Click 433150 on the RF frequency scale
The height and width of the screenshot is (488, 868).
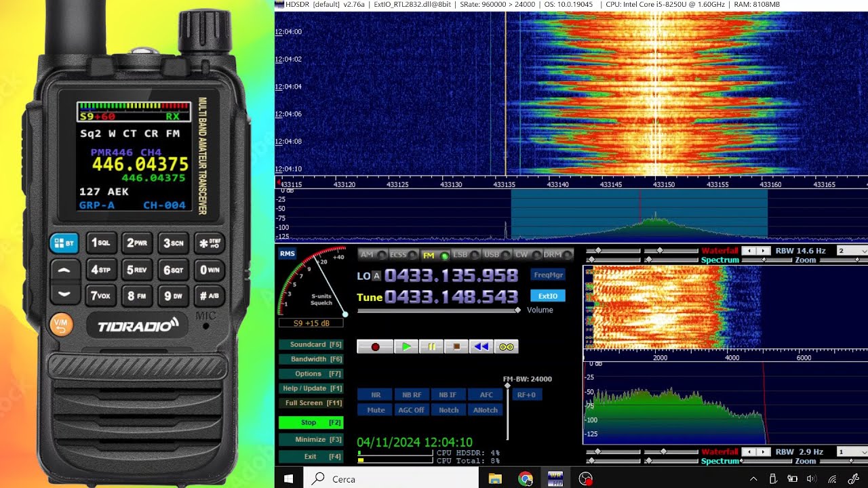[664, 184]
